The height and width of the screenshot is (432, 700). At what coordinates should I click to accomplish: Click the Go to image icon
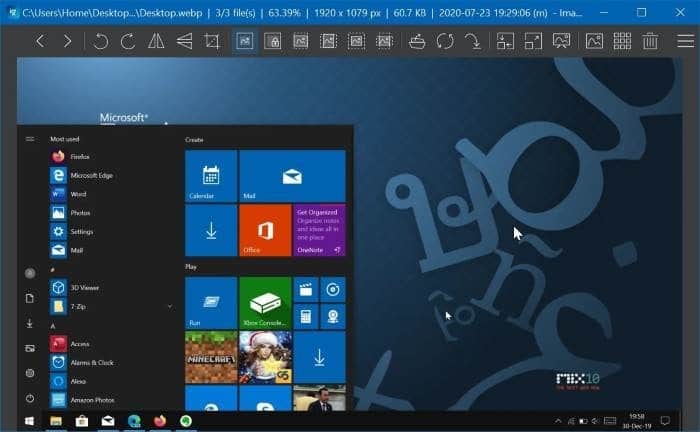(x=473, y=41)
